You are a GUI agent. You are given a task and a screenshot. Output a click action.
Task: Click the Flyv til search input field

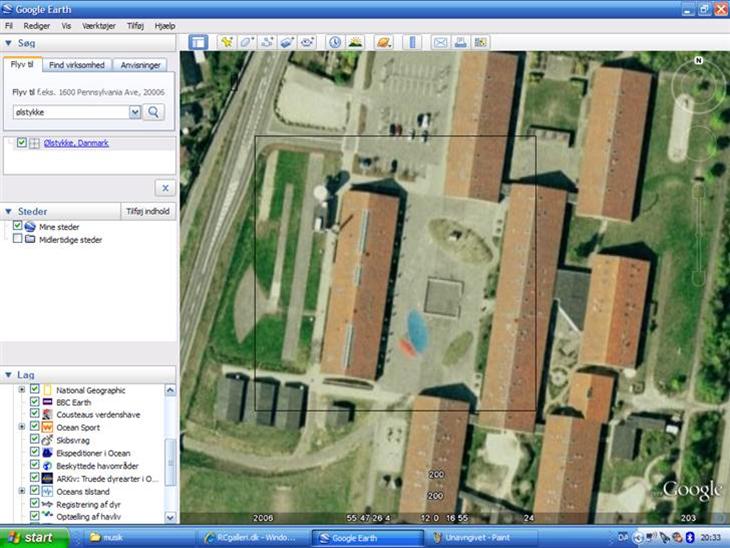pos(71,112)
